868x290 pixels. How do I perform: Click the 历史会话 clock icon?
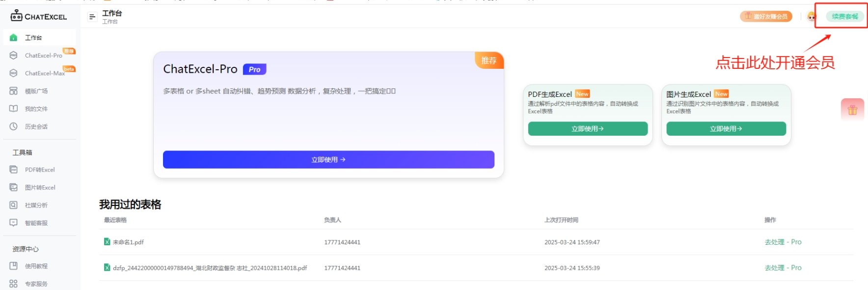click(x=14, y=126)
